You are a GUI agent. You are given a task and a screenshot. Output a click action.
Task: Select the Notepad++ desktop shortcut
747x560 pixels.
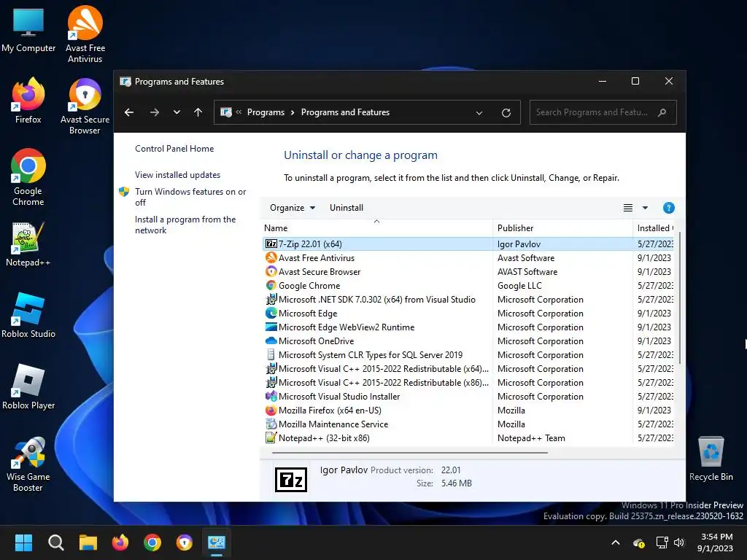tap(28, 244)
